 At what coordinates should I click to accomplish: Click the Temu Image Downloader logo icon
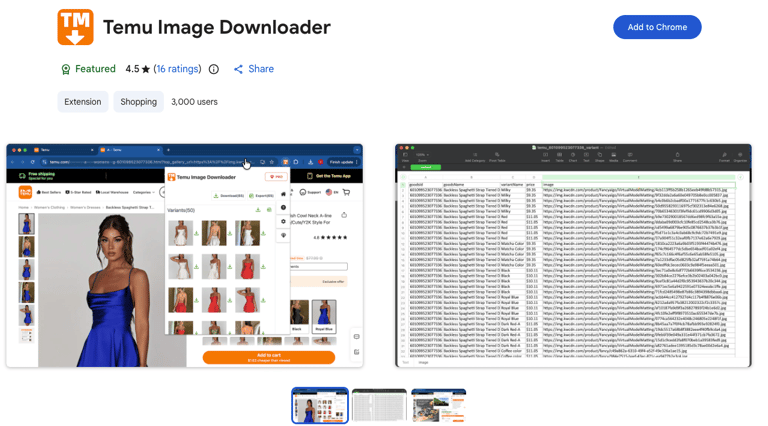coord(75,27)
